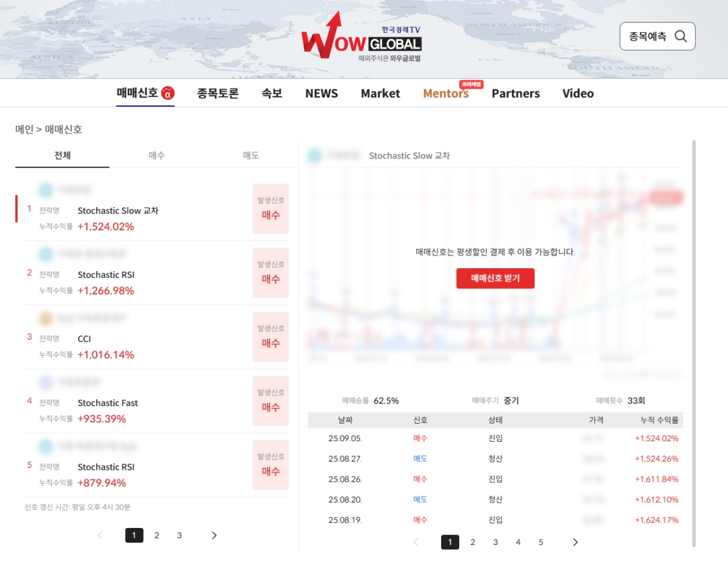
Task: Click the 종목예측 search field
Action: point(648,36)
